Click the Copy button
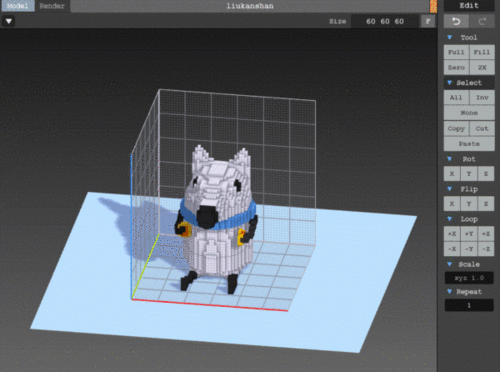The width and height of the screenshot is (500, 372). 456,128
